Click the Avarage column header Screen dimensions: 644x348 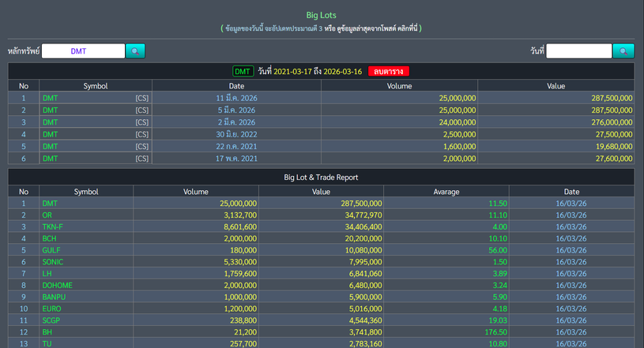[446, 191]
